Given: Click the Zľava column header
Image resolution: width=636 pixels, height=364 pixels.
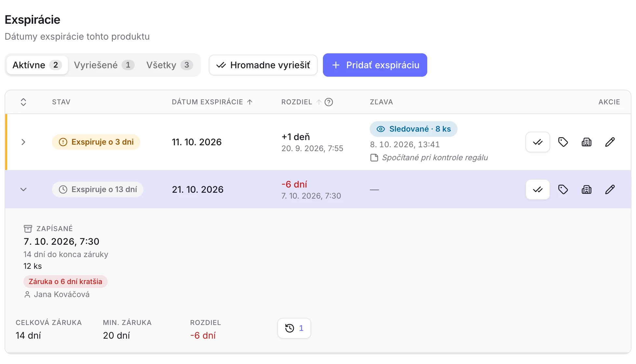Looking at the screenshot, I should tap(381, 102).
